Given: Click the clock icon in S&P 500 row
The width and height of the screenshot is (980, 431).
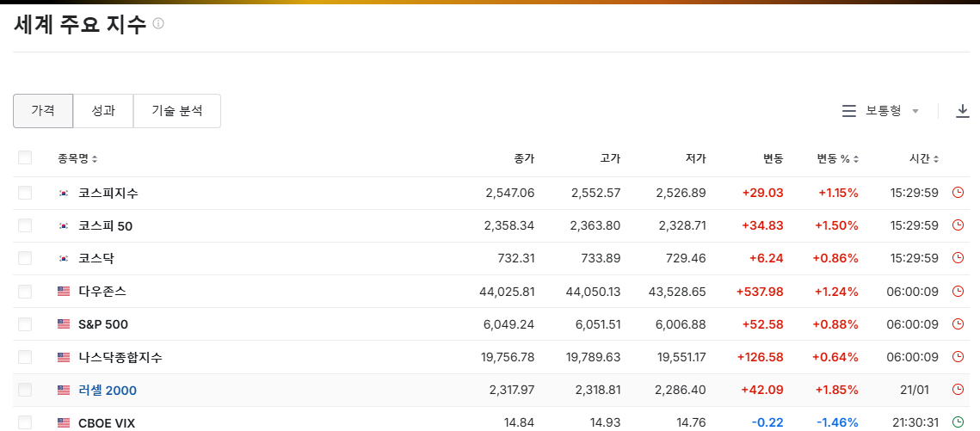Looking at the screenshot, I should [958, 324].
